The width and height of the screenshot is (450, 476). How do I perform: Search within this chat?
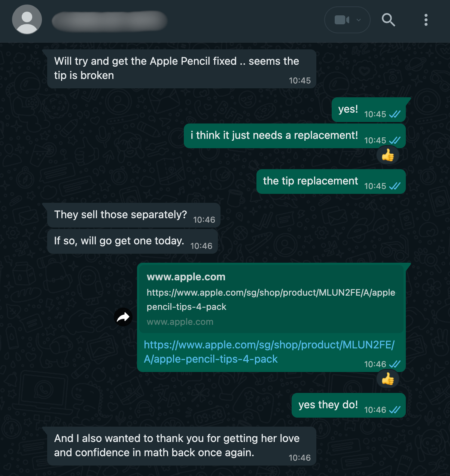point(388,20)
